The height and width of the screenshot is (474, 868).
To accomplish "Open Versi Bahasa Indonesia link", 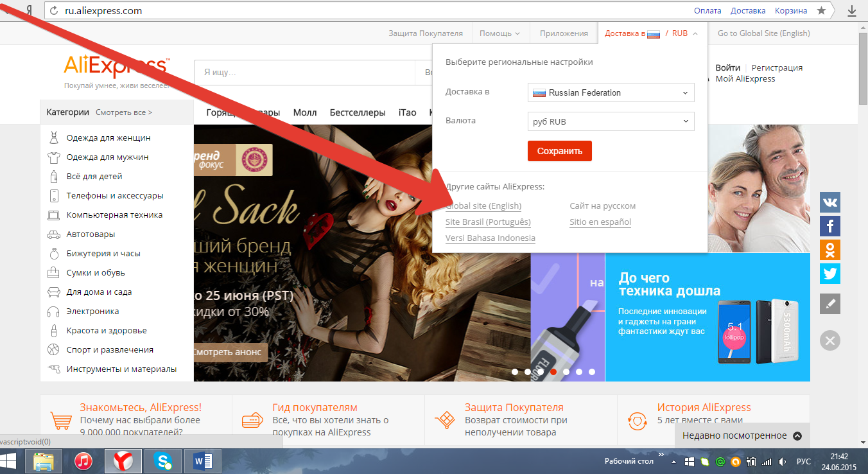I will pos(490,238).
